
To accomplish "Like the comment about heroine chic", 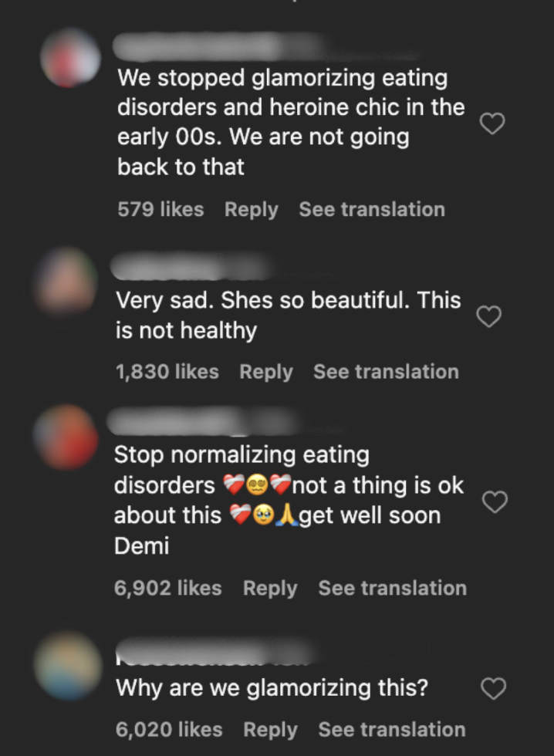I will [492, 123].
